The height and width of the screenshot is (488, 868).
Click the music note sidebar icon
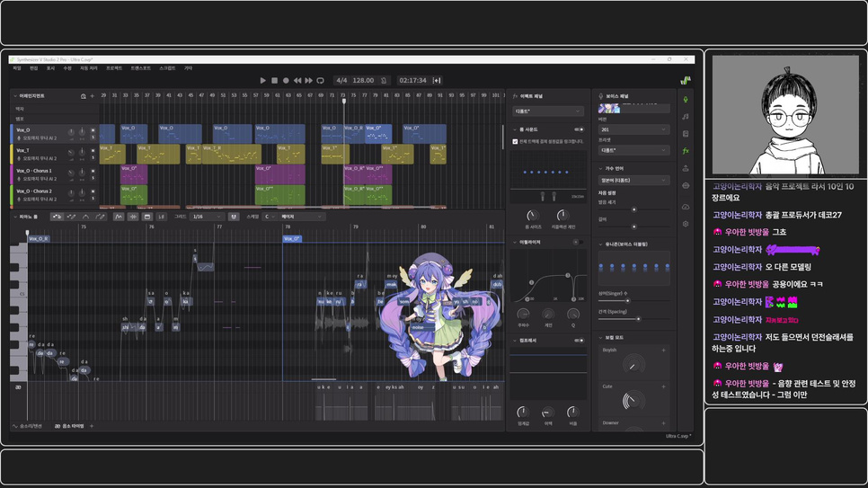[686, 117]
